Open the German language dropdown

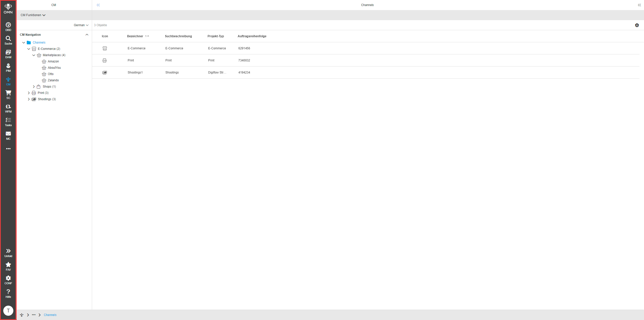click(81, 25)
